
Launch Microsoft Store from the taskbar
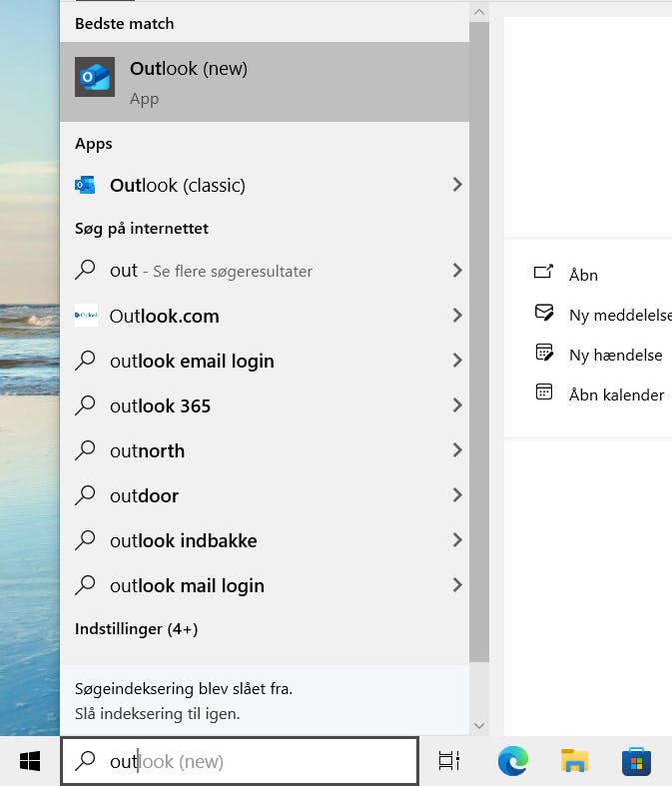point(636,761)
